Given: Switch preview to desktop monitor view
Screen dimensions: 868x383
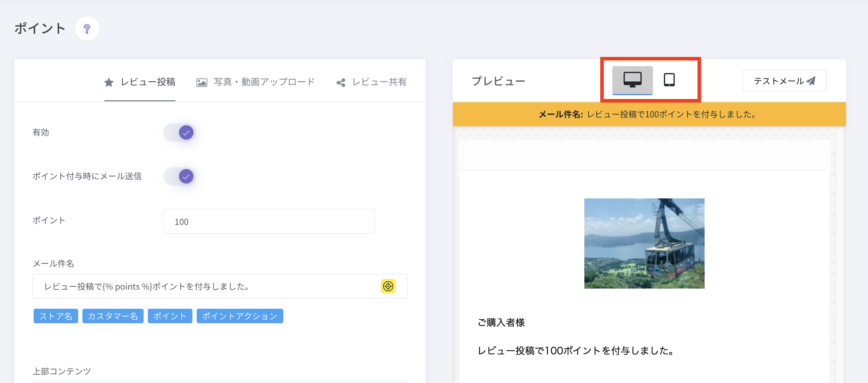Looking at the screenshot, I should coord(632,80).
